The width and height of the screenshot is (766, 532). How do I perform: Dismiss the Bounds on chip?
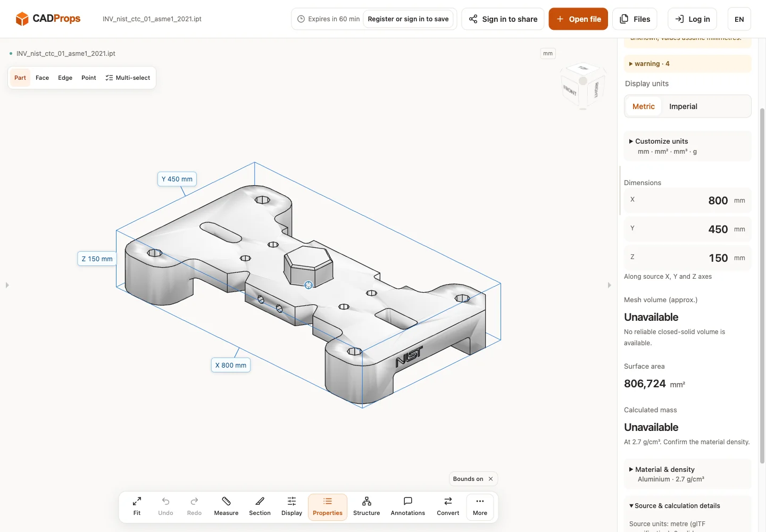click(x=490, y=479)
